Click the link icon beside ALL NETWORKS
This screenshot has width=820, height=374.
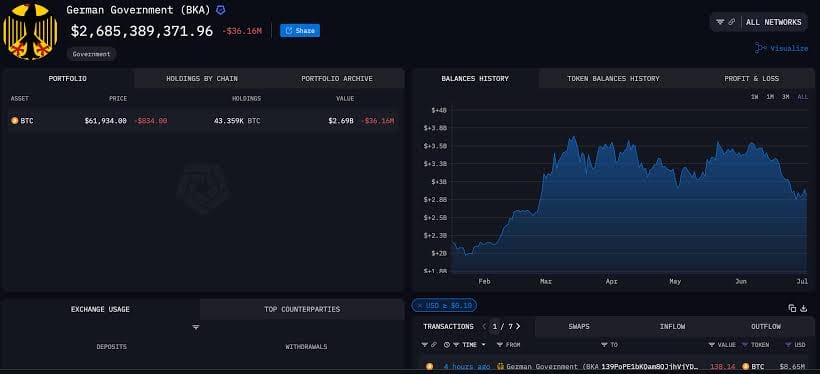pos(731,22)
